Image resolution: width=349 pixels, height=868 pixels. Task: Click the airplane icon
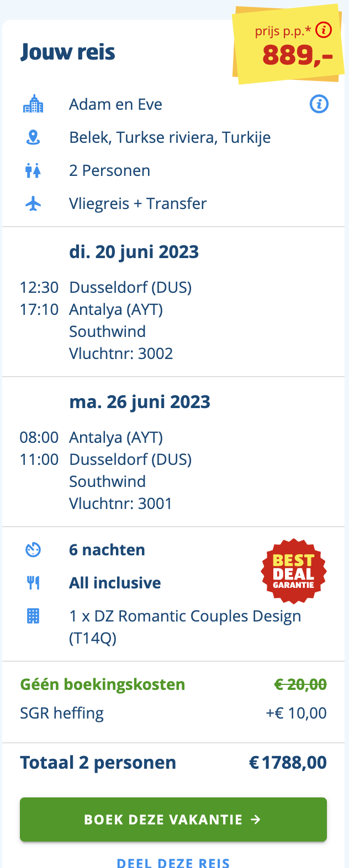click(x=33, y=203)
